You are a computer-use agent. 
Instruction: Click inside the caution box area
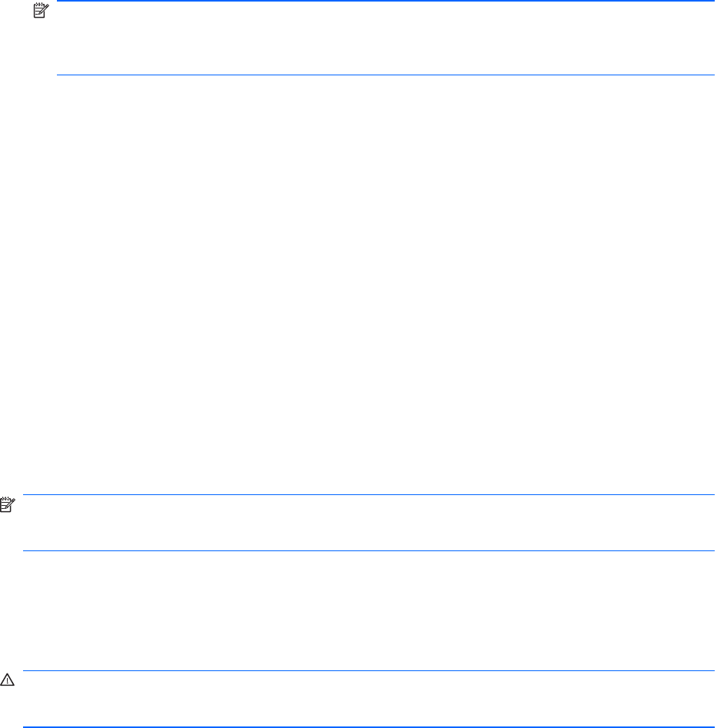pyautogui.click(x=368, y=698)
